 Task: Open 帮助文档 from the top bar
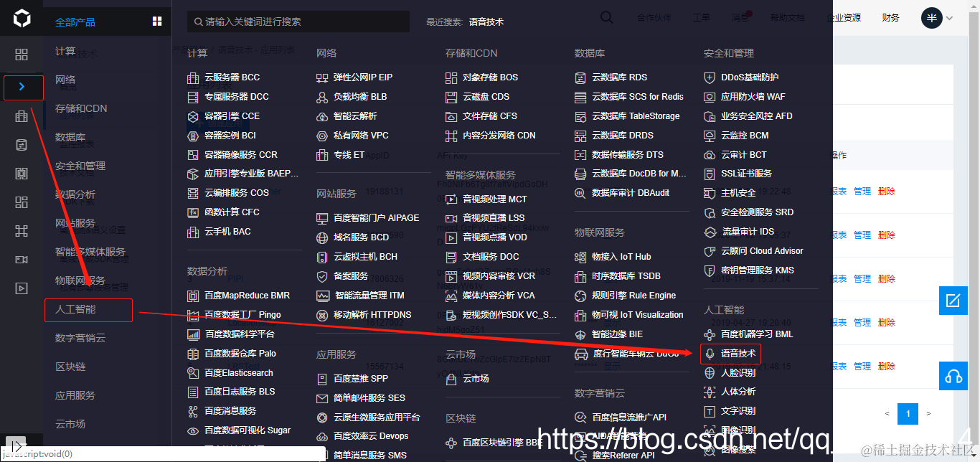click(788, 16)
